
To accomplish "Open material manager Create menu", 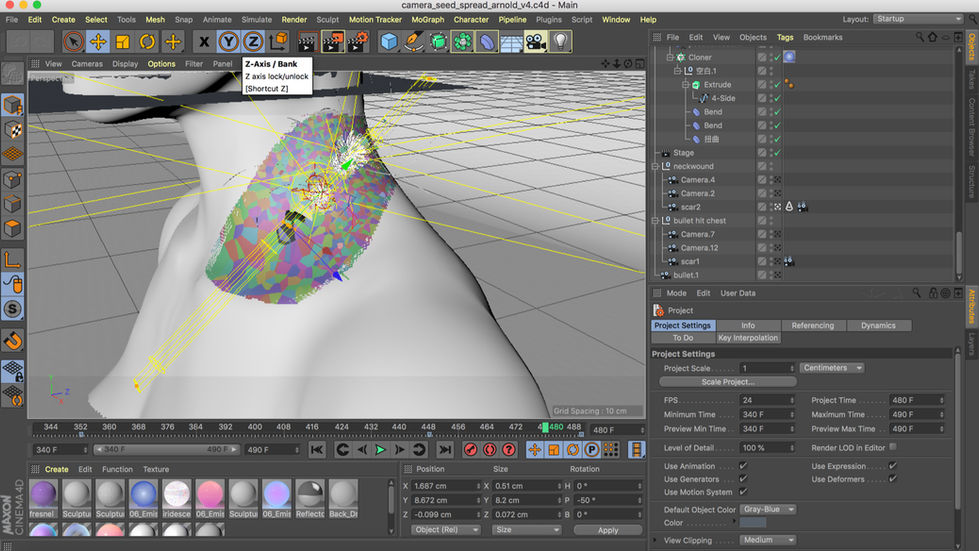I will [56, 469].
